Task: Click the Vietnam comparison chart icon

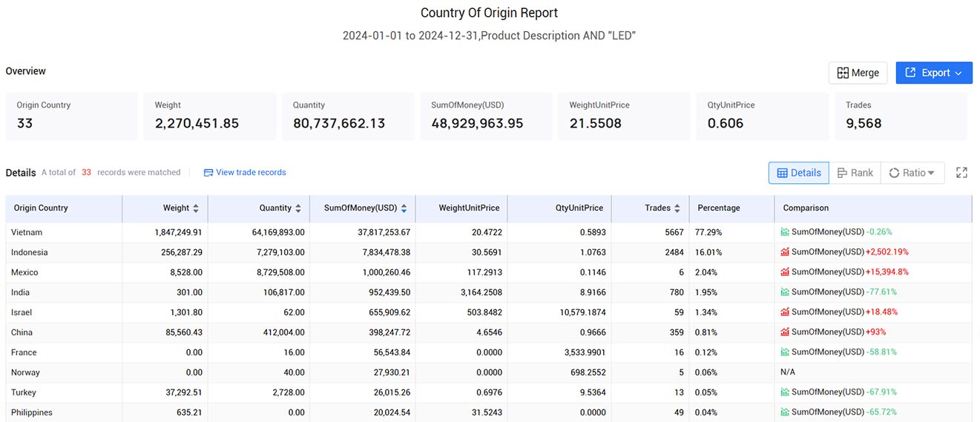Action: [785, 232]
